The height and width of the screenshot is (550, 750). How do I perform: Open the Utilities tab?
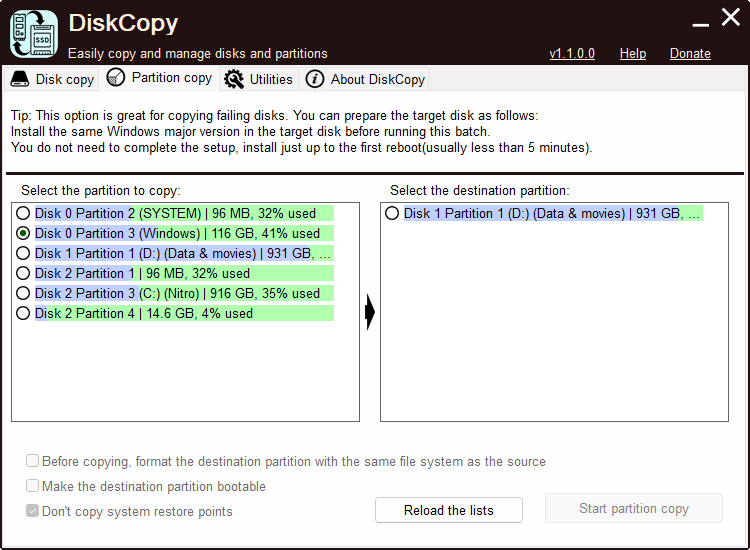click(259, 79)
